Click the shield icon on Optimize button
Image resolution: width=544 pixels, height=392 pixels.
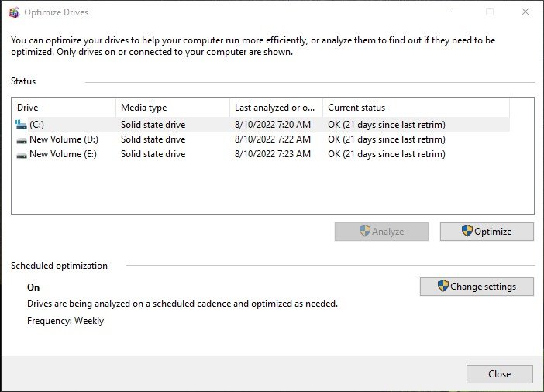click(x=467, y=231)
